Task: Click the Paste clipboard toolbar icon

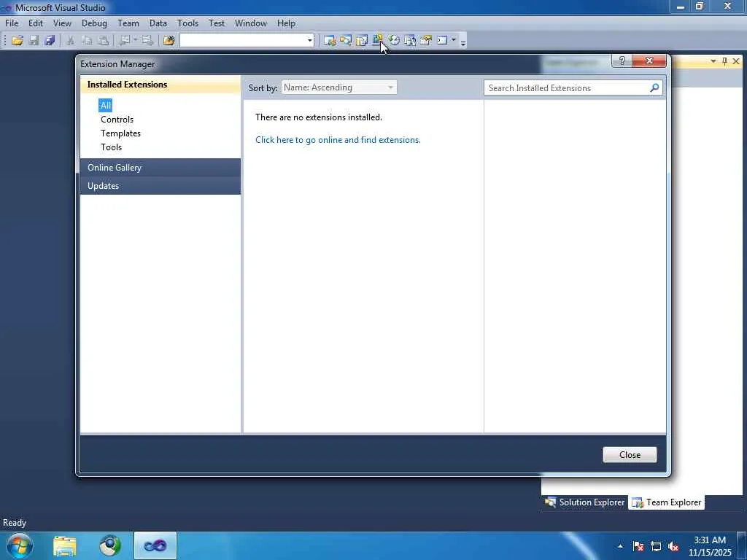Action: coord(103,41)
